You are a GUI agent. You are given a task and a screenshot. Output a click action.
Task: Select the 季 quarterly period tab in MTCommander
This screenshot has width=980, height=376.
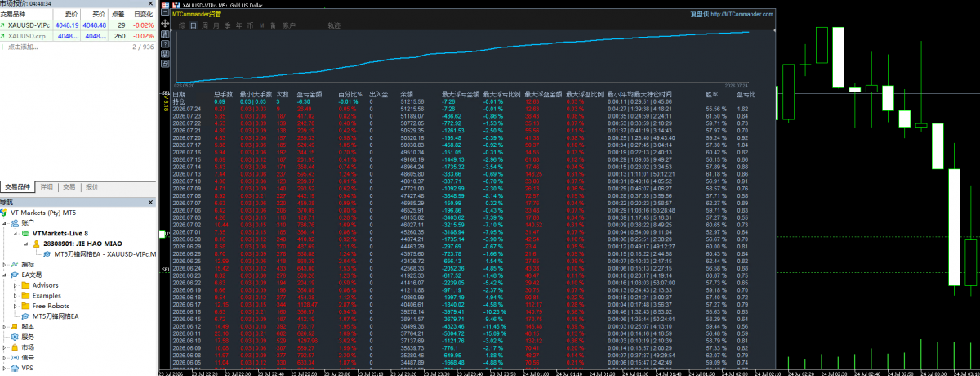(x=227, y=25)
